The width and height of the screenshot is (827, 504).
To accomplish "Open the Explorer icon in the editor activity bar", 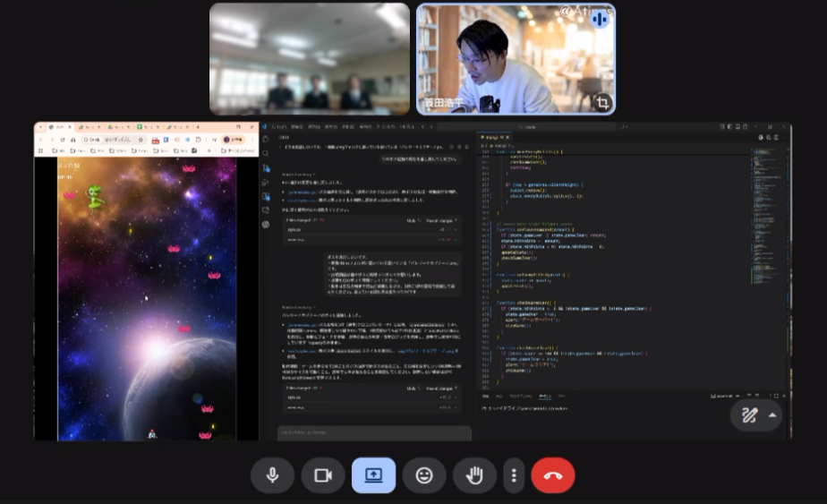I will point(266,140).
